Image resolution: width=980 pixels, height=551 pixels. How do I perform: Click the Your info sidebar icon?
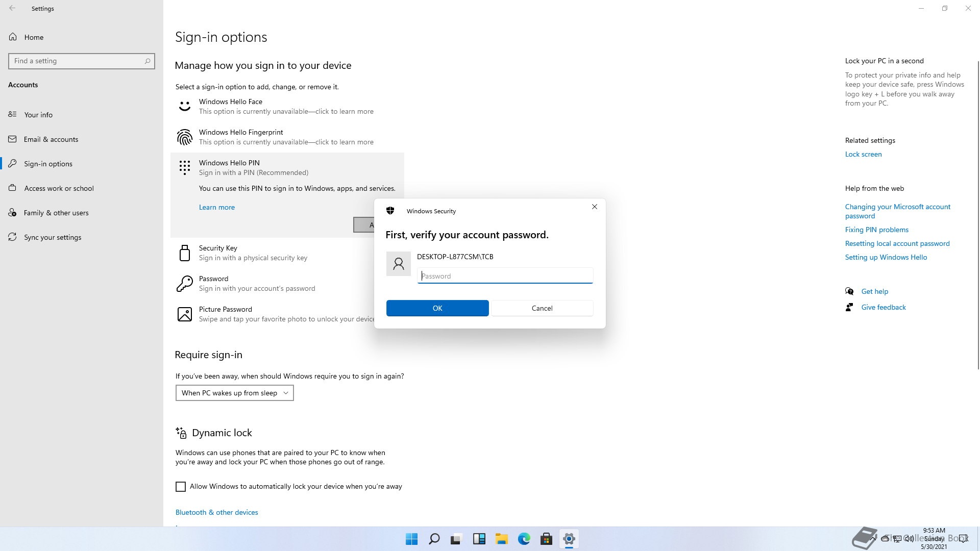pyautogui.click(x=13, y=114)
